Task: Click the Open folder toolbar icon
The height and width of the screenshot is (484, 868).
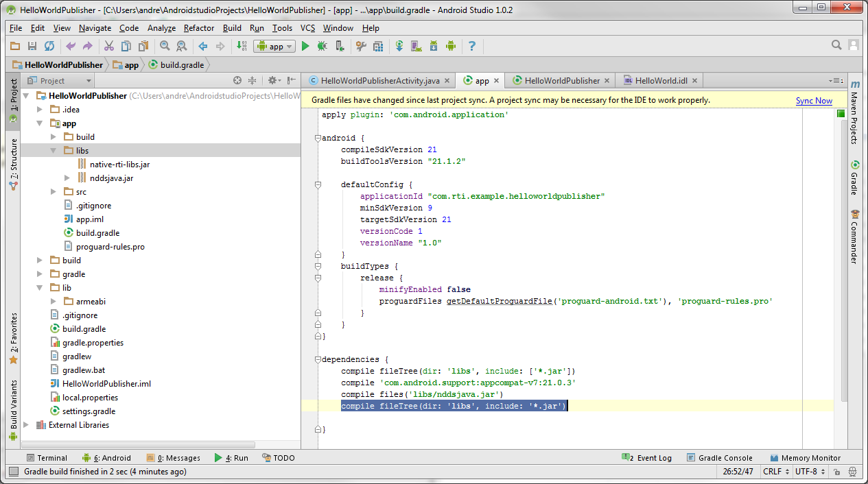Action: coord(15,46)
